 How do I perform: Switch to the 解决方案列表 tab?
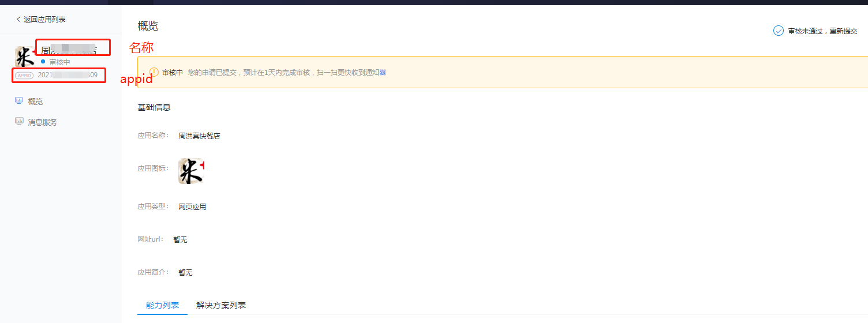click(x=221, y=305)
